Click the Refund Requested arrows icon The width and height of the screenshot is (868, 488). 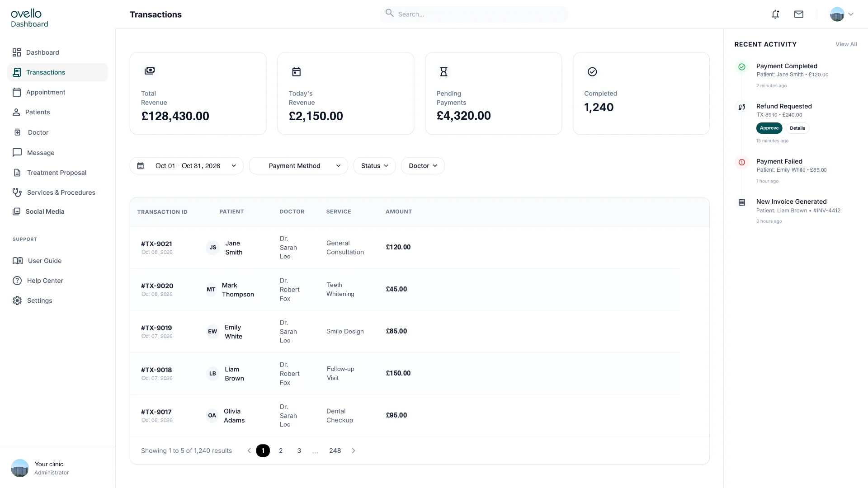point(742,107)
